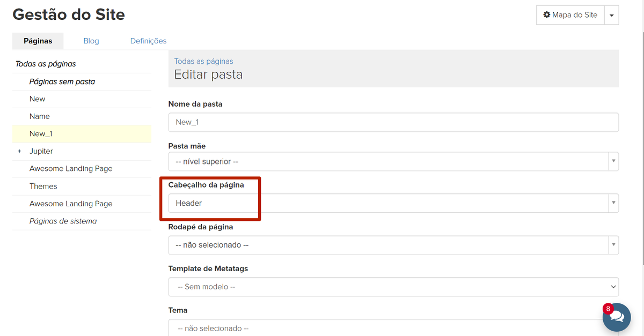Select Páginas sem pasta in sidebar

pyautogui.click(x=62, y=81)
